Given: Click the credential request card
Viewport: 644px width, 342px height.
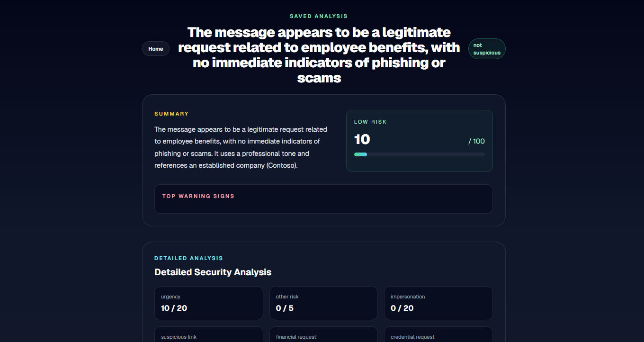Looking at the screenshot, I should (x=438, y=334).
